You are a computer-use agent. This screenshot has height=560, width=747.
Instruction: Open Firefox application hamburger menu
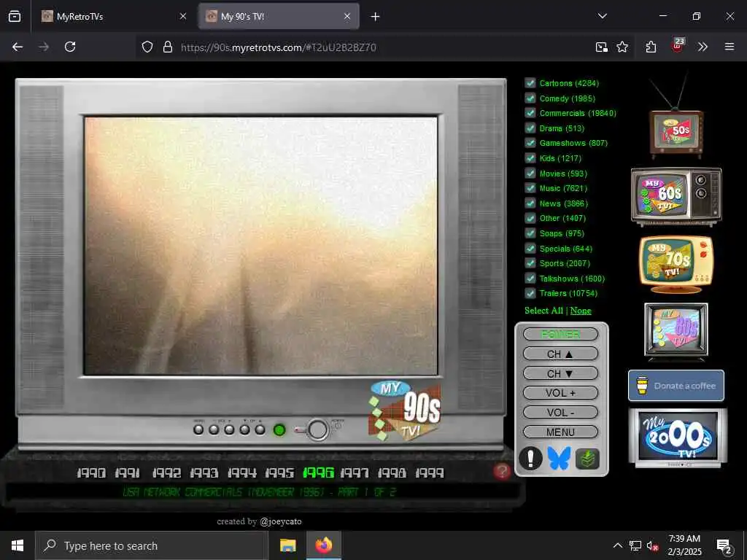[729, 47]
